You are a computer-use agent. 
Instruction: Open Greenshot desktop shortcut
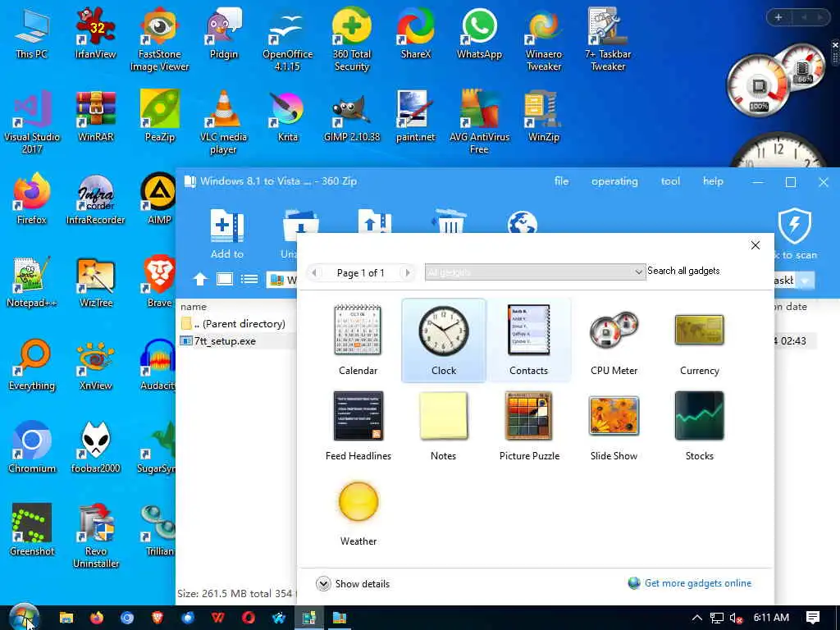click(x=32, y=531)
